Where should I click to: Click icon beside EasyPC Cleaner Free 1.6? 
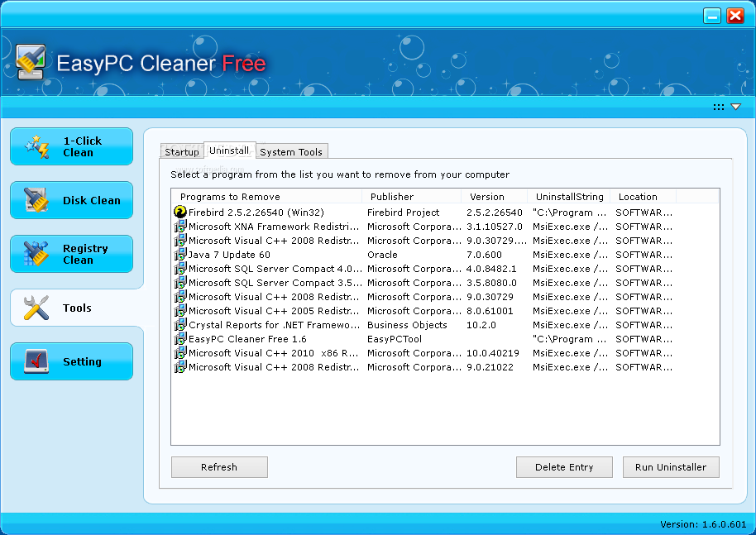[179, 338]
